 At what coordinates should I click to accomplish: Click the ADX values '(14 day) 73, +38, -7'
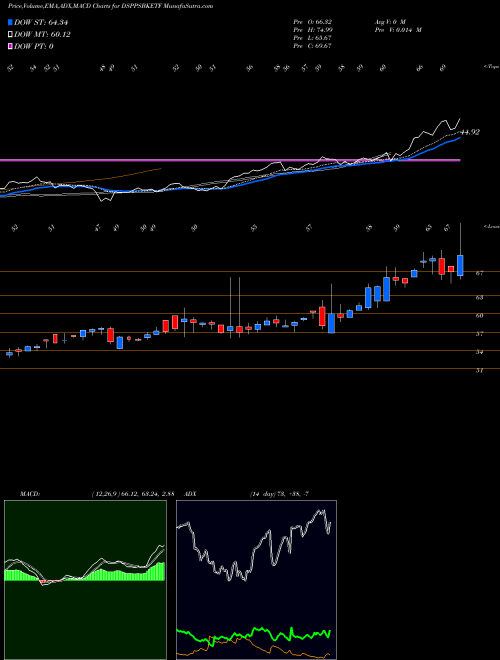pyautogui.click(x=279, y=494)
